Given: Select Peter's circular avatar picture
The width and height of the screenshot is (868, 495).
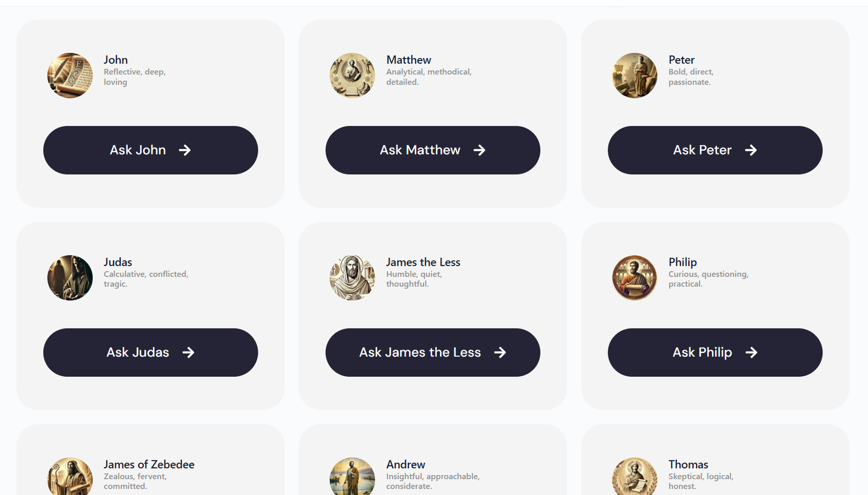Looking at the screenshot, I should click(635, 75).
